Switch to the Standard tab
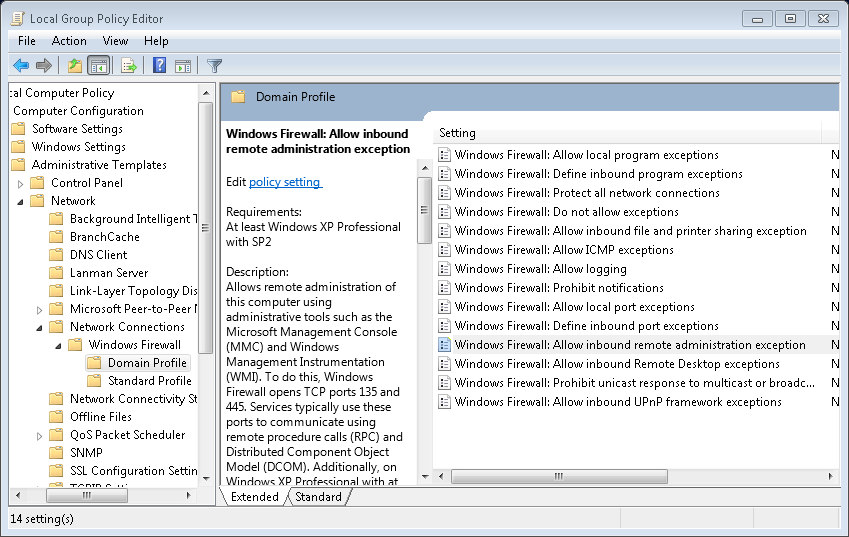 pyautogui.click(x=318, y=497)
